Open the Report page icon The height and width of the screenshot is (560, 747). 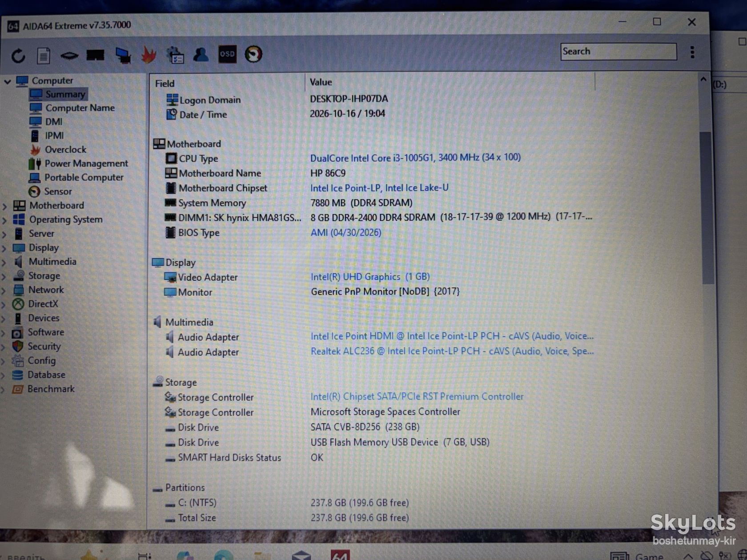[43, 56]
